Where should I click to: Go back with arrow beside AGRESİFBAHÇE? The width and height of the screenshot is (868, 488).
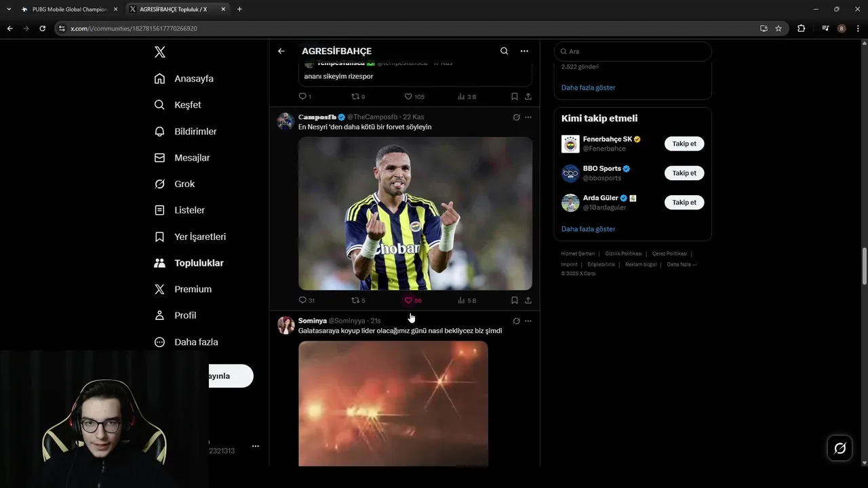click(x=281, y=51)
